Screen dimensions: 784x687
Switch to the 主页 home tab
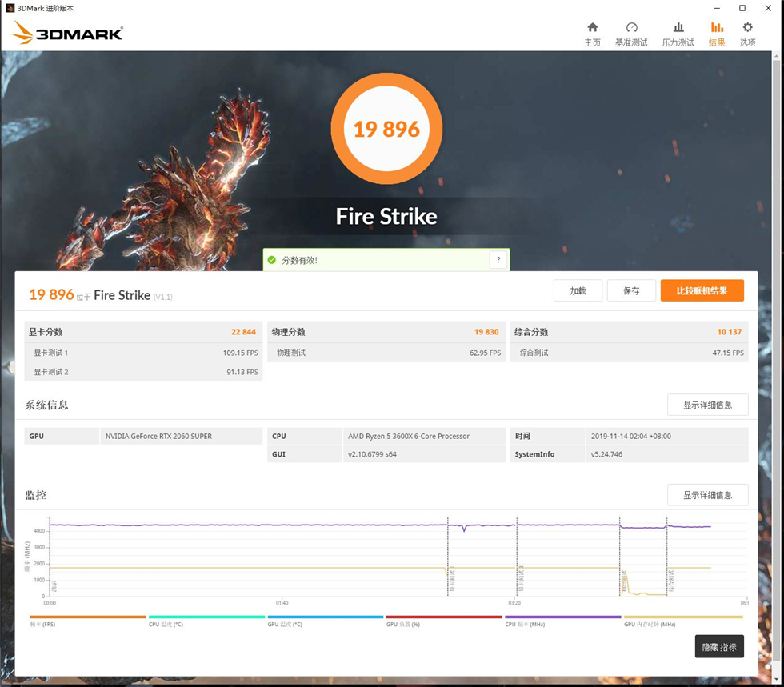click(x=592, y=34)
